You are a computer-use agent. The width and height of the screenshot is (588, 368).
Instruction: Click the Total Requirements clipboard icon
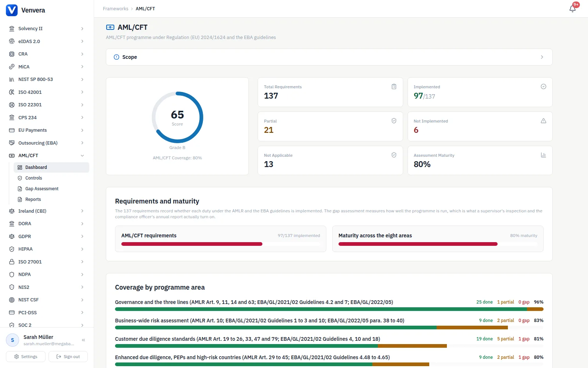point(394,86)
